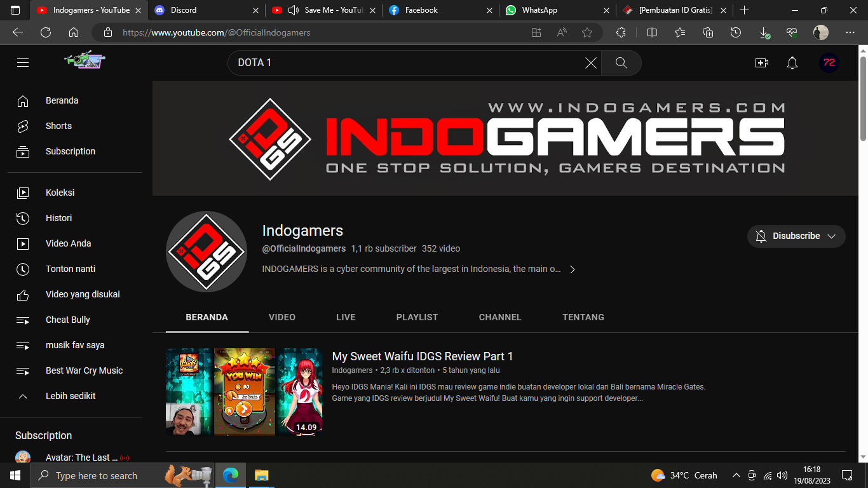
Task: Click the browser address bar URL
Action: point(216,32)
